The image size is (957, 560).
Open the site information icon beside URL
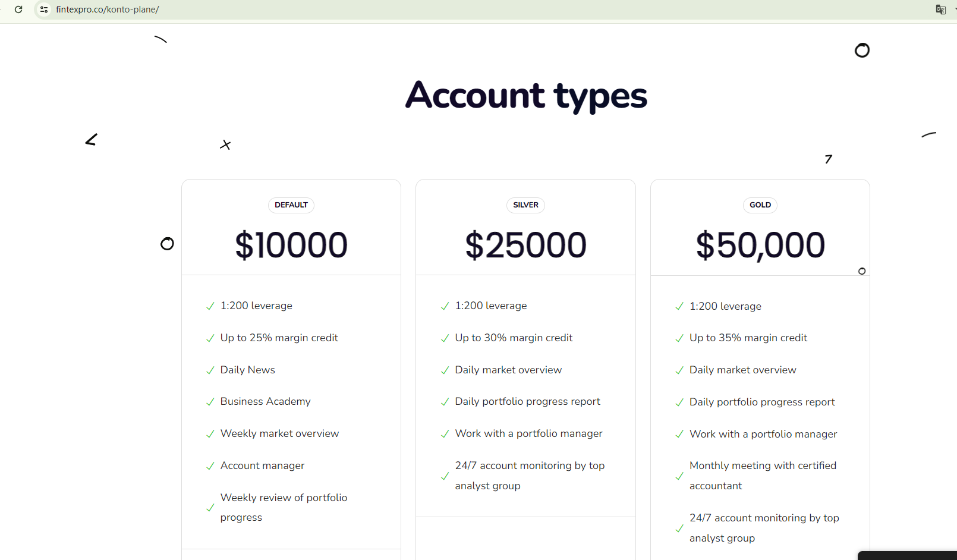click(x=44, y=10)
